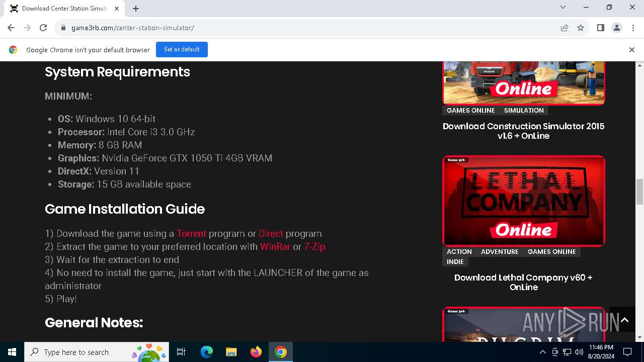Open a new tab
Screen dimensions: 644x362
point(136,8)
